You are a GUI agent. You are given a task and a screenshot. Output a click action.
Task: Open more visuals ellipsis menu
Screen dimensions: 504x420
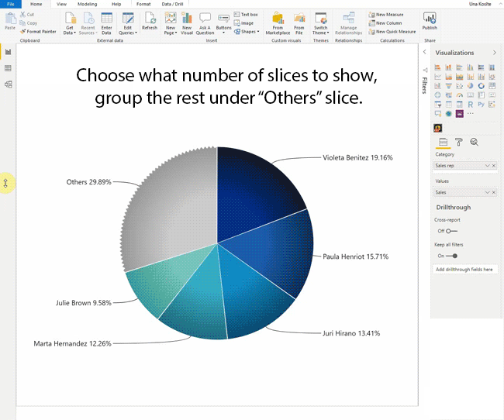470,113
